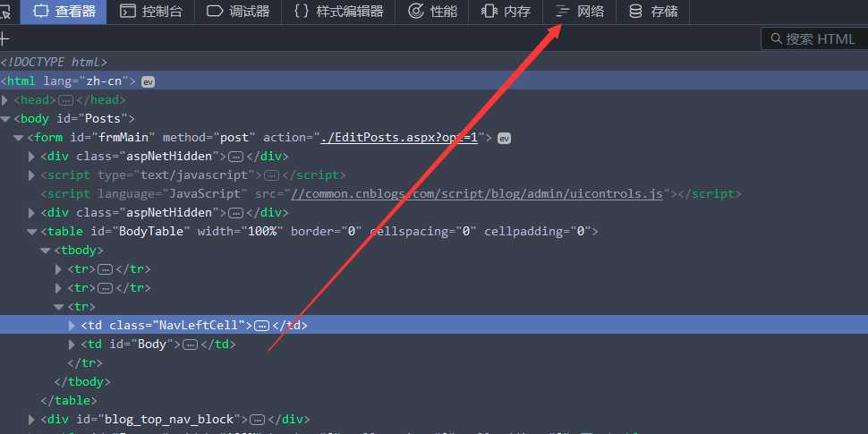This screenshot has height=434, width=868.
Task: Click the ellipsis badge in blog_top_nav_block div
Action: point(256,420)
